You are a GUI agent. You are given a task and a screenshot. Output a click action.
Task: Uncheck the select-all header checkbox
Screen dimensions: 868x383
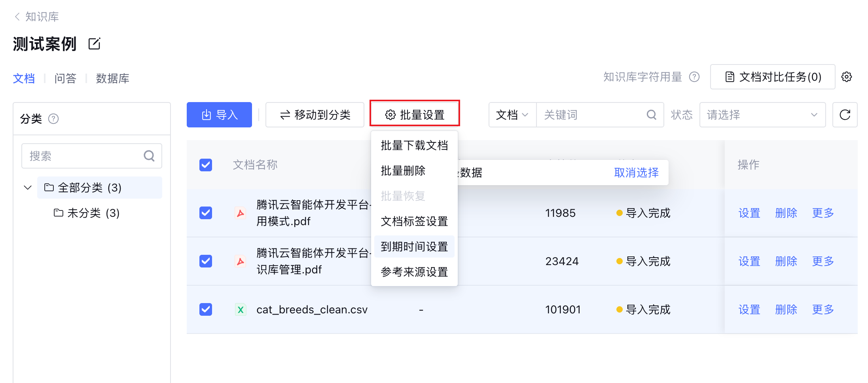(206, 165)
